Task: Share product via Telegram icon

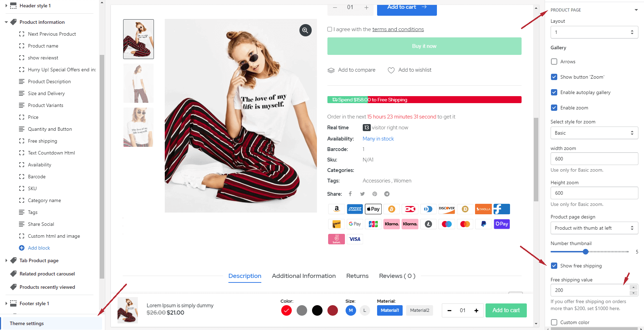Action: (x=387, y=194)
